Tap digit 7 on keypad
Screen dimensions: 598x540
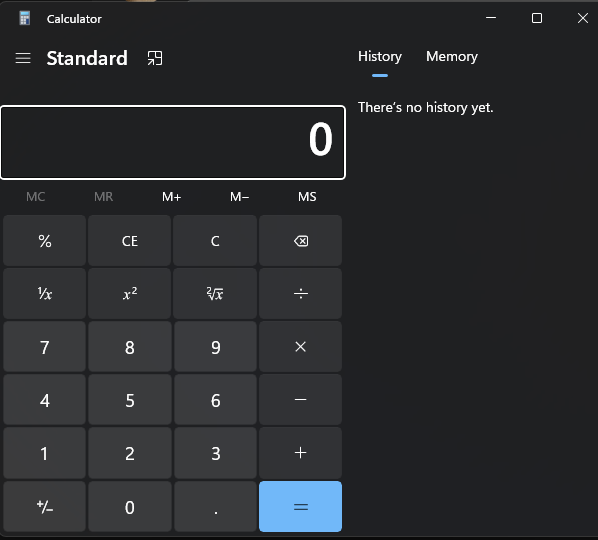click(45, 347)
